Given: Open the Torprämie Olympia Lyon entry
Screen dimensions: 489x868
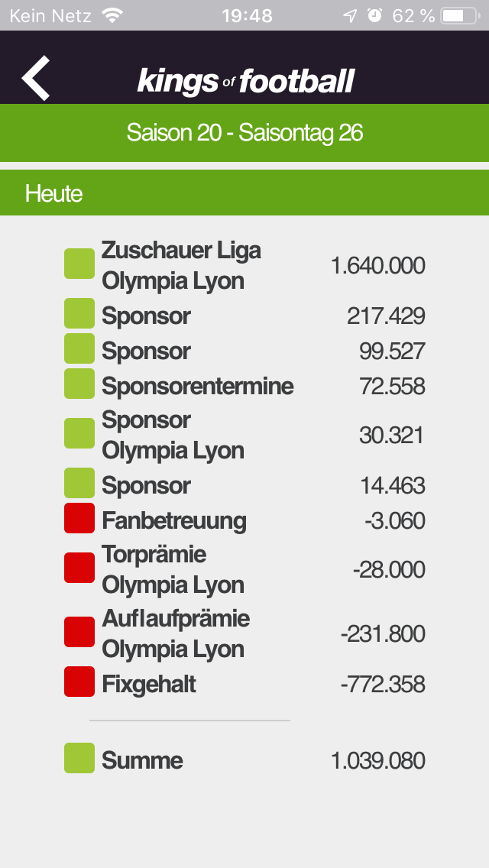Looking at the screenshot, I should click(244, 569).
